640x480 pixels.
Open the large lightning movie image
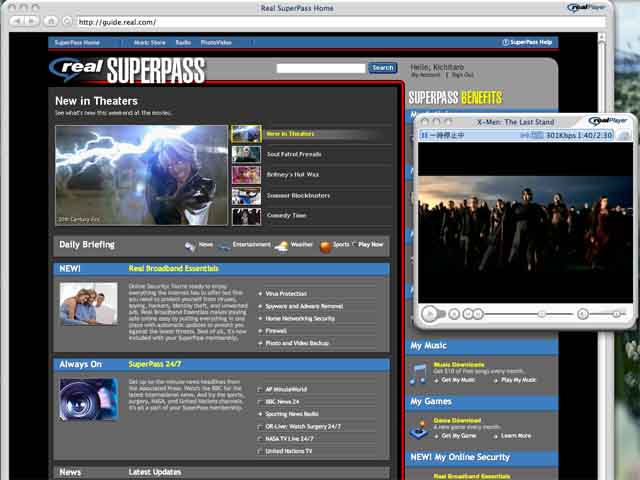(x=141, y=175)
